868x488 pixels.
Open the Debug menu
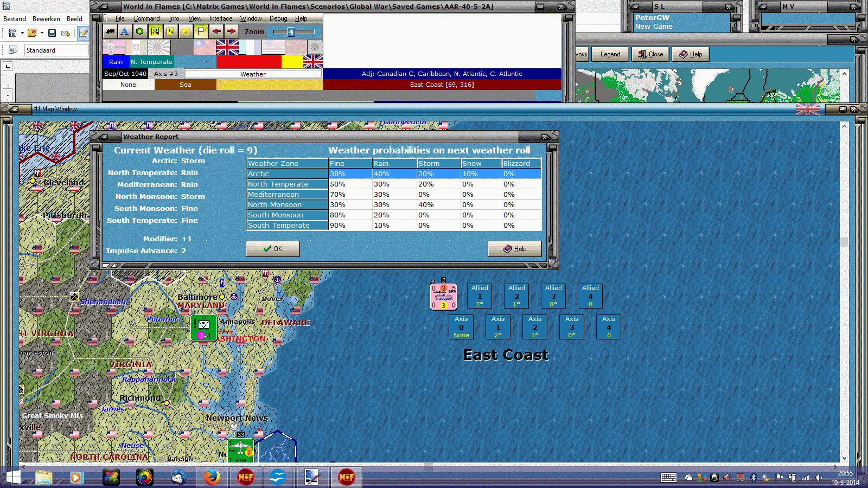tap(278, 18)
